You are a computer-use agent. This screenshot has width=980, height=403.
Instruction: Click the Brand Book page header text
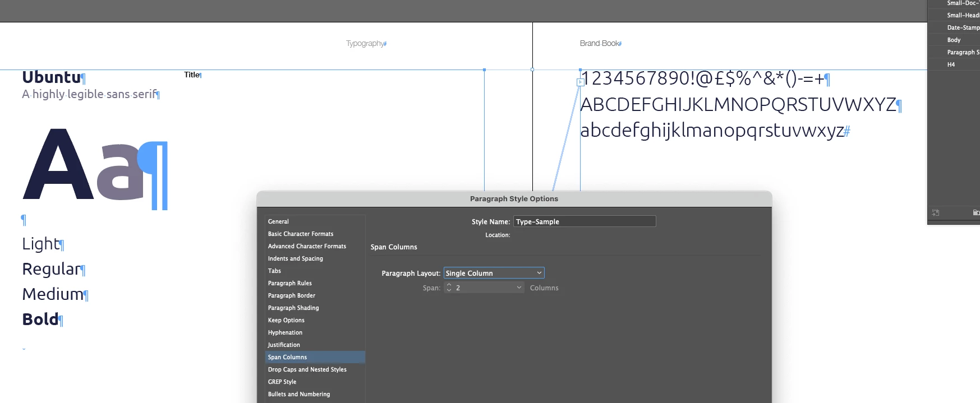(600, 43)
